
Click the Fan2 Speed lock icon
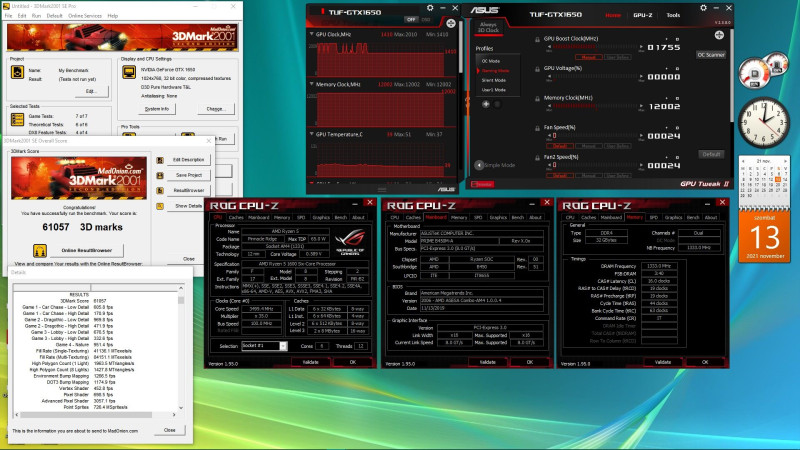pyautogui.click(x=537, y=158)
